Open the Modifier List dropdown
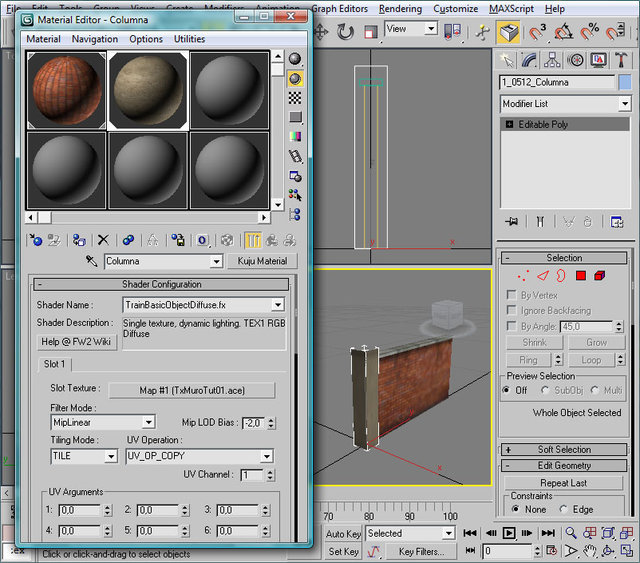 pos(624,104)
